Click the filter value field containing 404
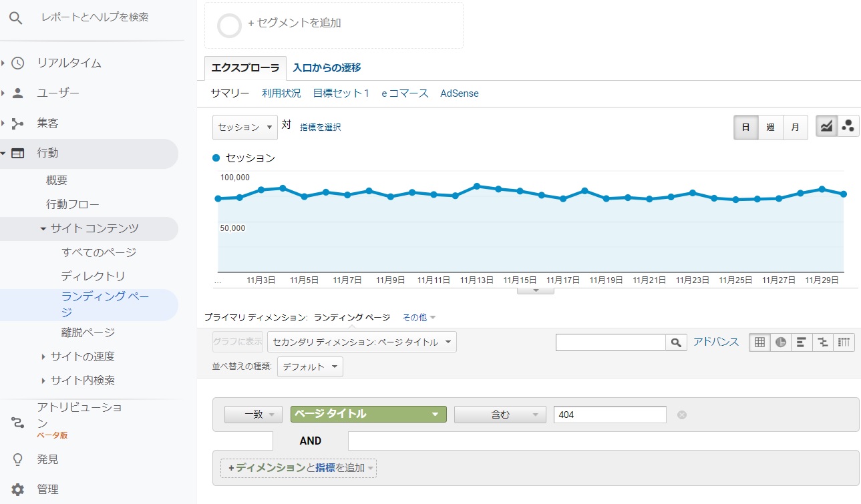Viewport: 861px width, 504px height. [x=610, y=415]
